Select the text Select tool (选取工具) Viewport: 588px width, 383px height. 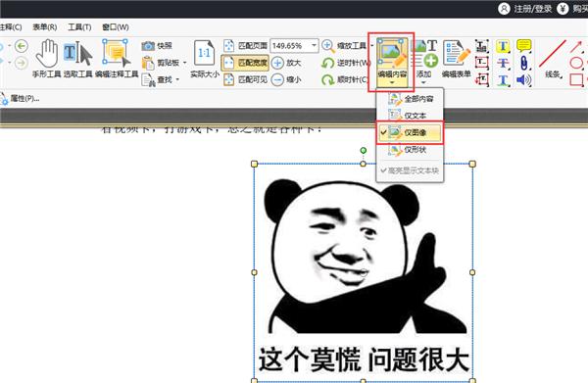77,58
